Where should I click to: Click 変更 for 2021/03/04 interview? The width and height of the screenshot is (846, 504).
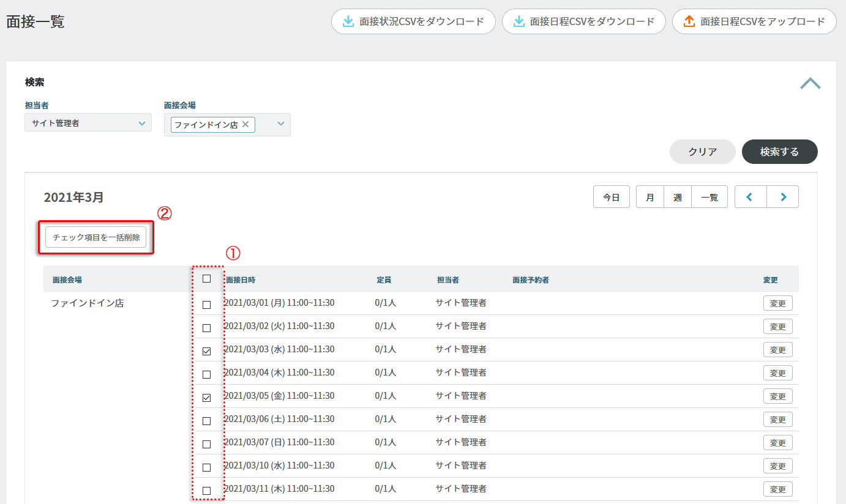coord(777,373)
